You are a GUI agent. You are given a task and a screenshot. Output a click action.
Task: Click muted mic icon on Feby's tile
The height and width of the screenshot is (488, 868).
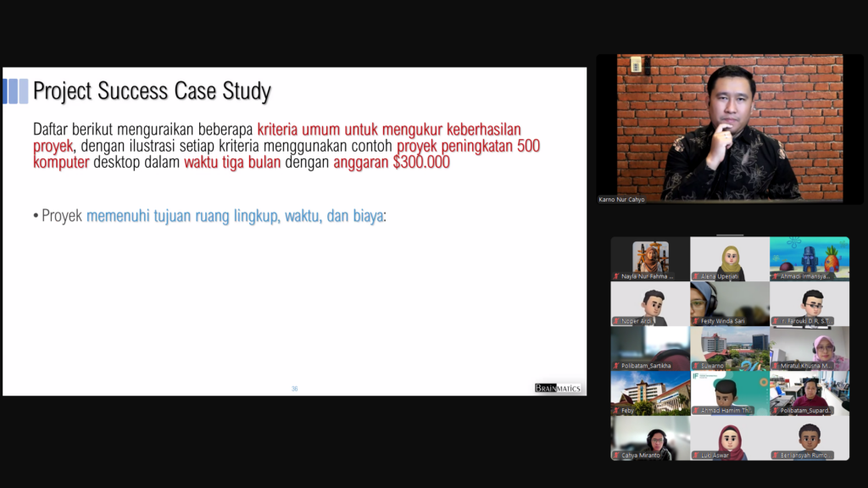616,411
